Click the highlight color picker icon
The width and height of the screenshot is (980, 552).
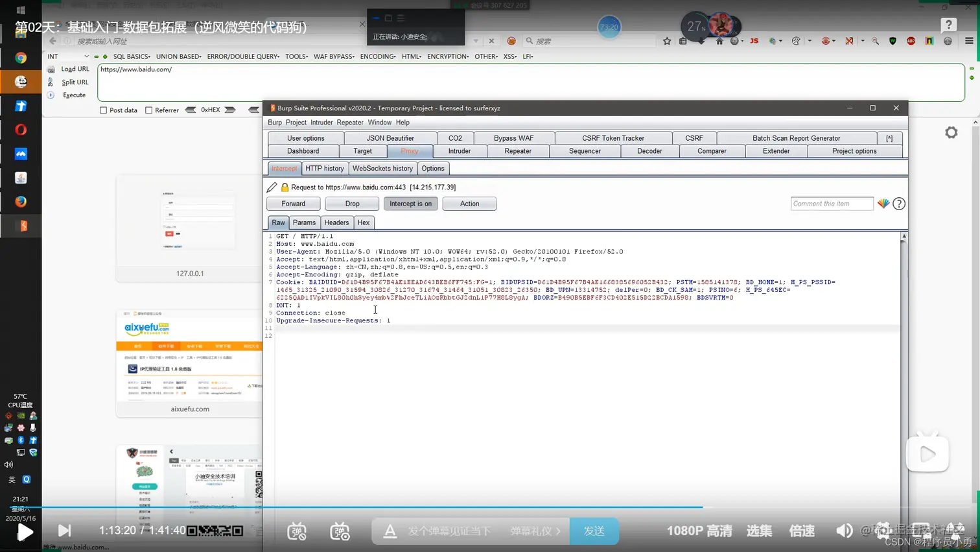883,204
